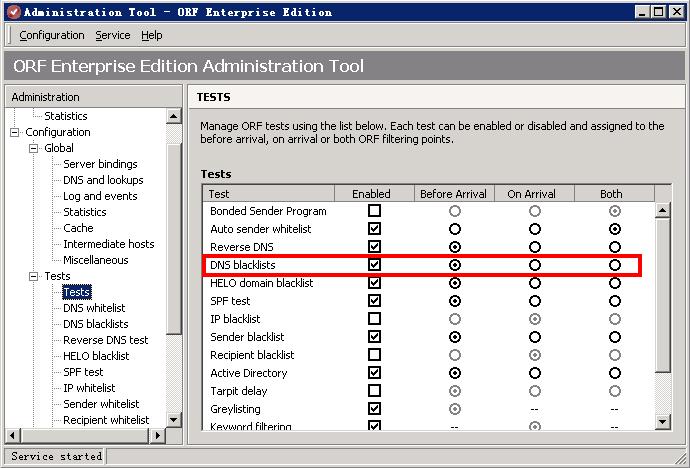Click the ORF app icon in title bar
The height and width of the screenshot is (468, 690).
[11, 11]
